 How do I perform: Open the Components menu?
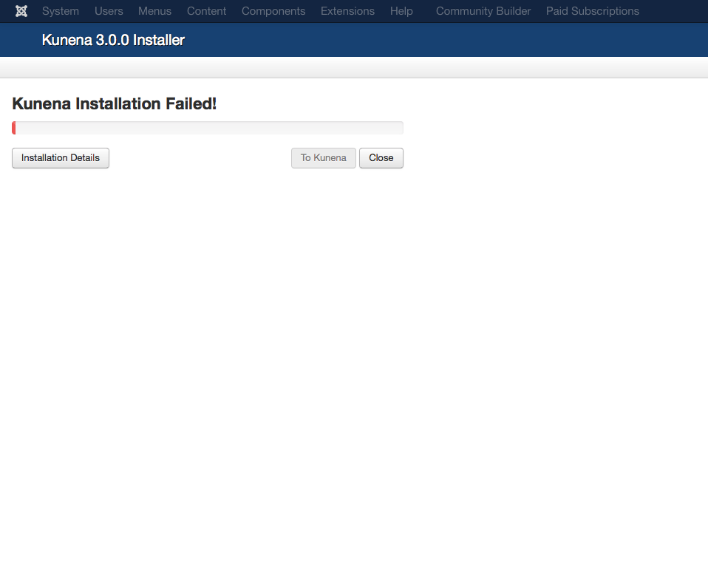click(x=273, y=11)
